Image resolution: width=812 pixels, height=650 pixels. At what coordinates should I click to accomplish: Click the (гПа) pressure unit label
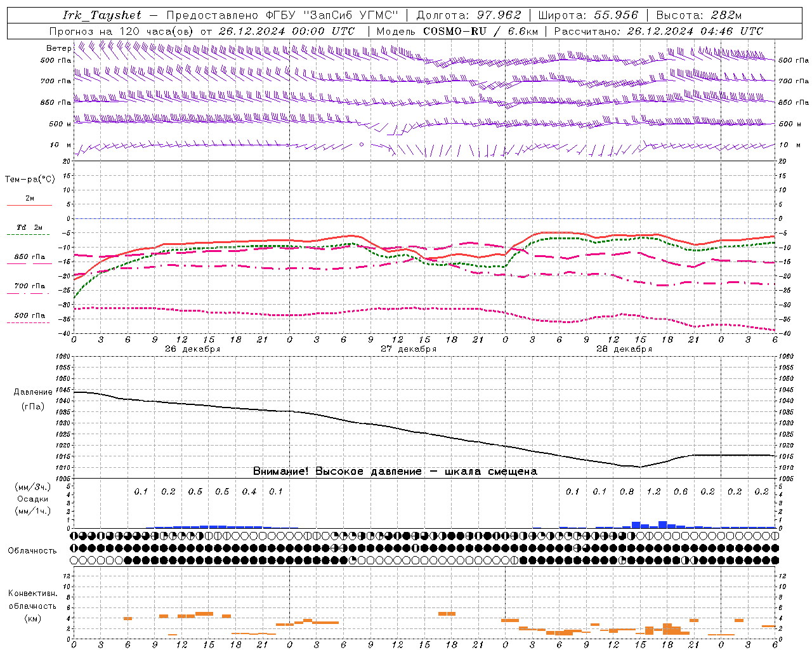click(x=33, y=407)
